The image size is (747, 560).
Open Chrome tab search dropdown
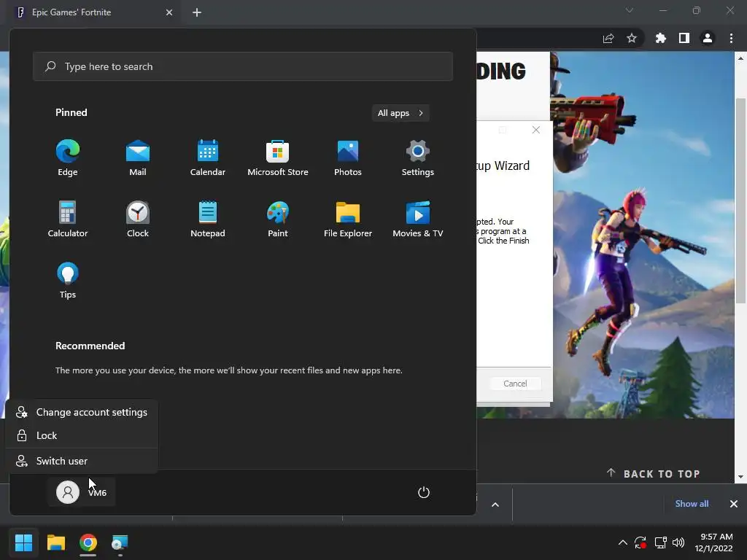tap(630, 10)
